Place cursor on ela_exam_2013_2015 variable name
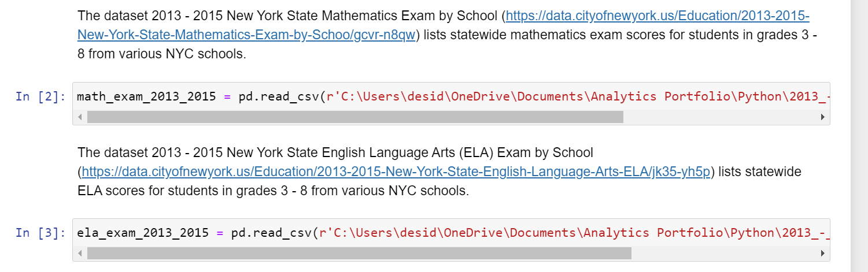Image resolution: width=868 pixels, height=272 pixels. pyautogui.click(x=142, y=233)
